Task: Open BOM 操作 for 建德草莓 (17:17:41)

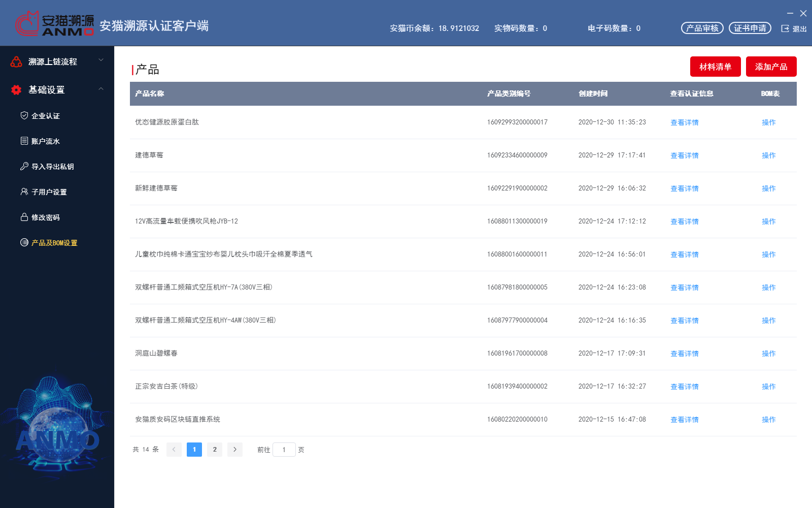Action: pyautogui.click(x=769, y=155)
